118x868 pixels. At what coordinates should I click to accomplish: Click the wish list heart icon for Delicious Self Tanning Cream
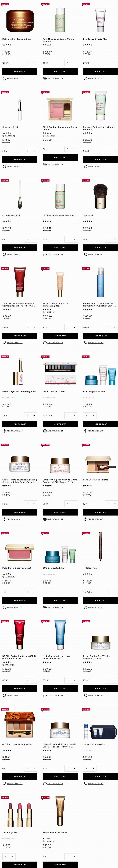tap(4, 78)
